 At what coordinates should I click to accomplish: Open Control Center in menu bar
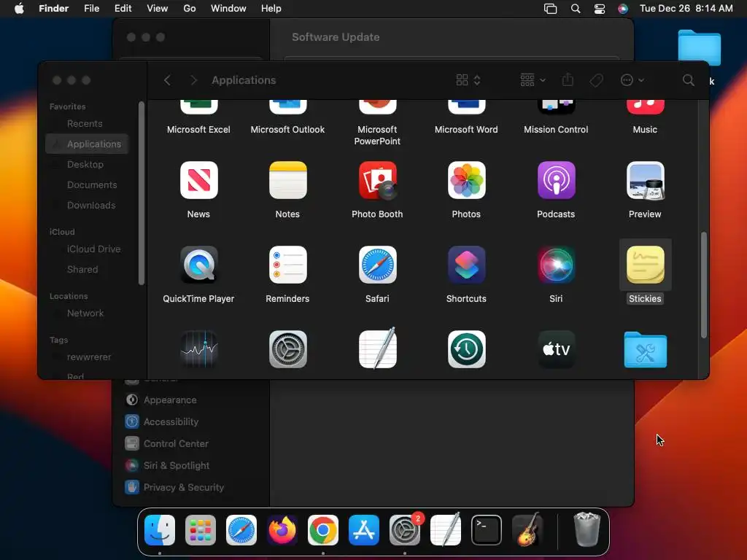600,9
